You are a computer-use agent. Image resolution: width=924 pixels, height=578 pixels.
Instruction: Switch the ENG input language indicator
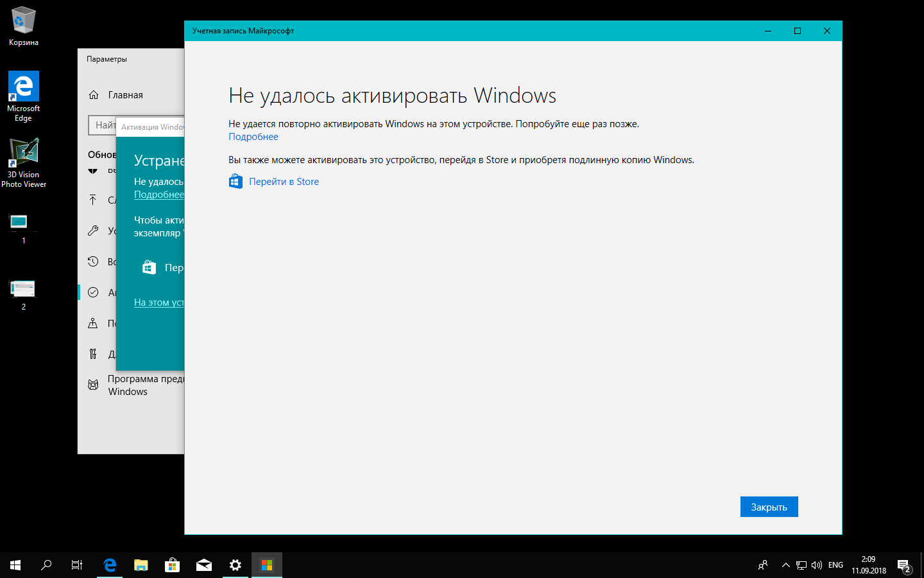pyautogui.click(x=835, y=565)
